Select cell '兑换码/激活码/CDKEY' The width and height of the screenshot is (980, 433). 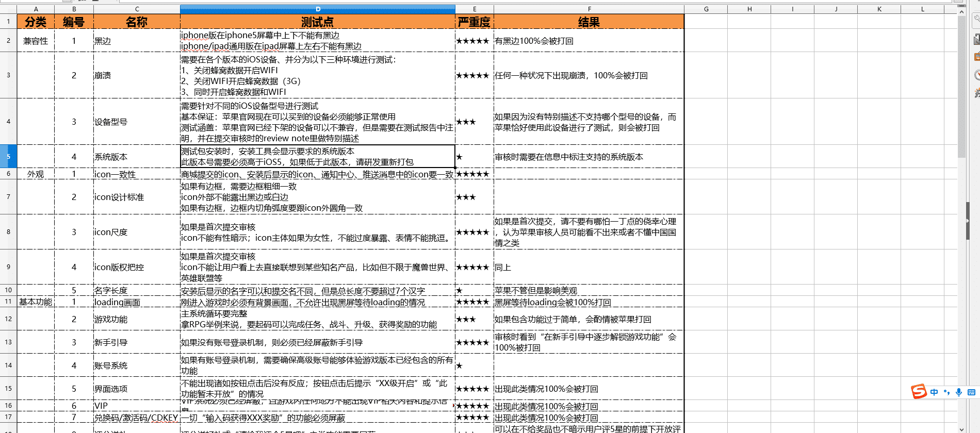coord(137,418)
